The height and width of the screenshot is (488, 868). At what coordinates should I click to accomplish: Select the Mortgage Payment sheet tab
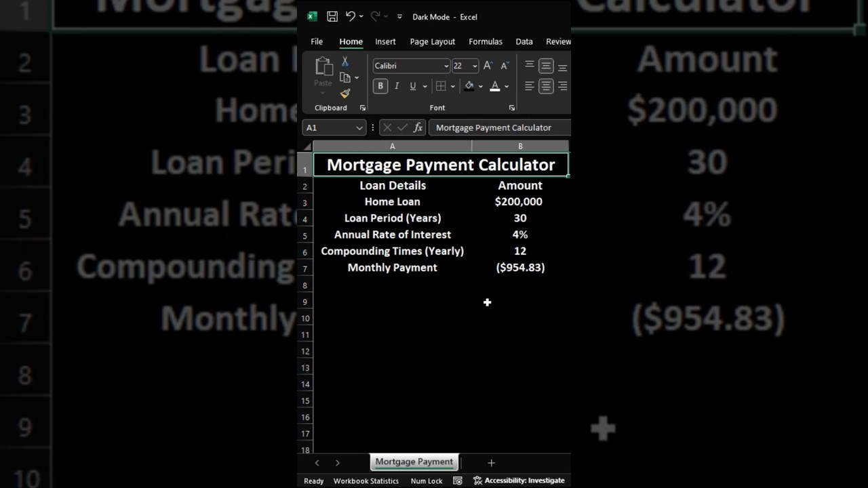(x=414, y=462)
